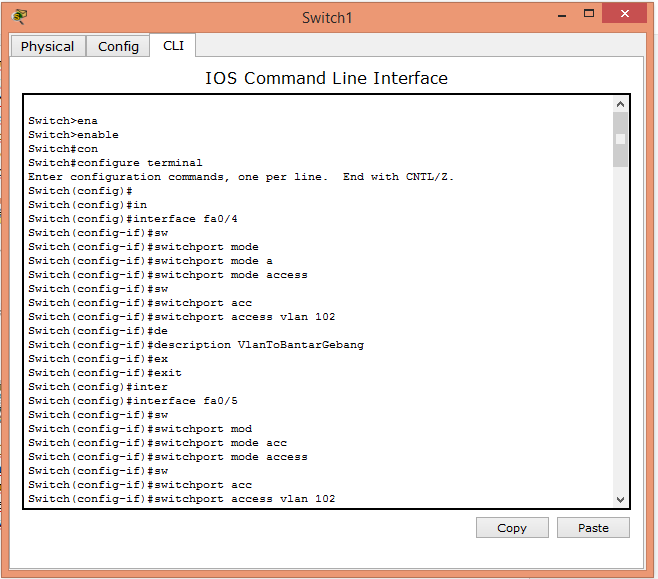Image resolution: width=658 pixels, height=579 pixels.
Task: Click the Packet Tracer icon in title bar
Action: (19, 17)
